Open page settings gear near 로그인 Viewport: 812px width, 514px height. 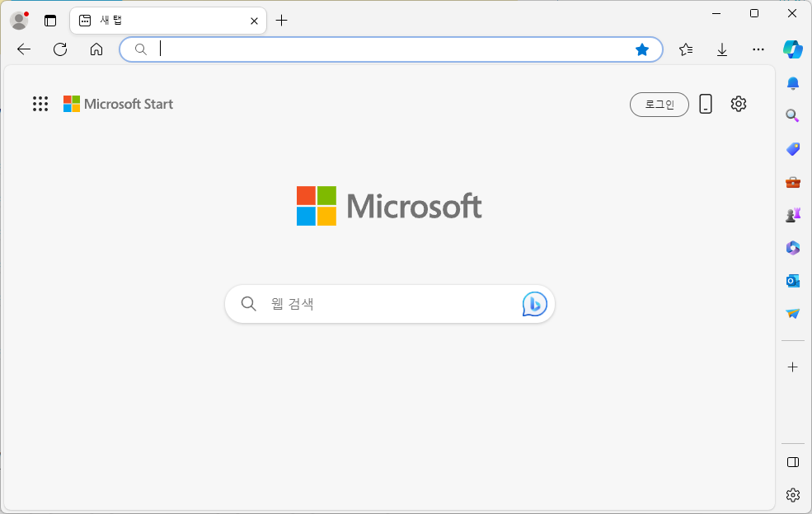tap(739, 104)
